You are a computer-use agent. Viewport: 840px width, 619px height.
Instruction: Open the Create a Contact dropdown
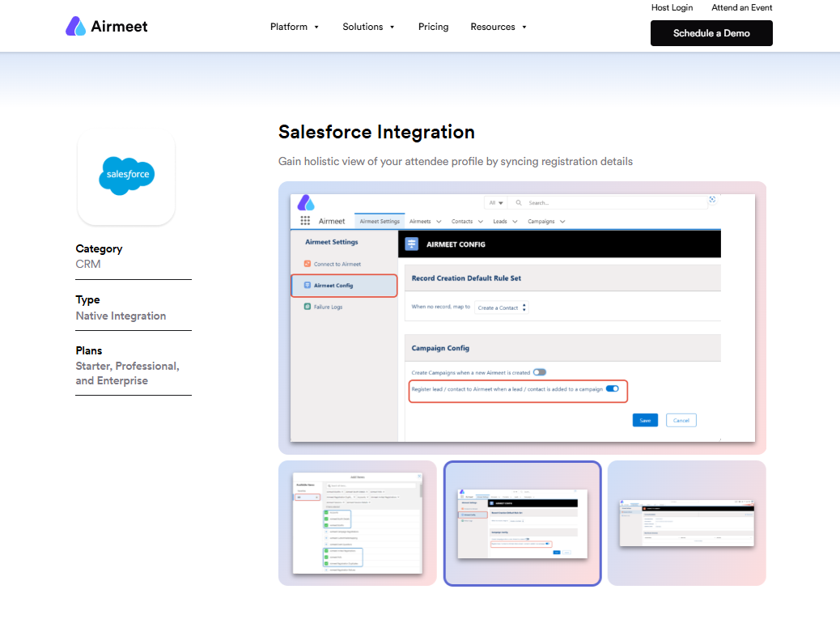502,307
